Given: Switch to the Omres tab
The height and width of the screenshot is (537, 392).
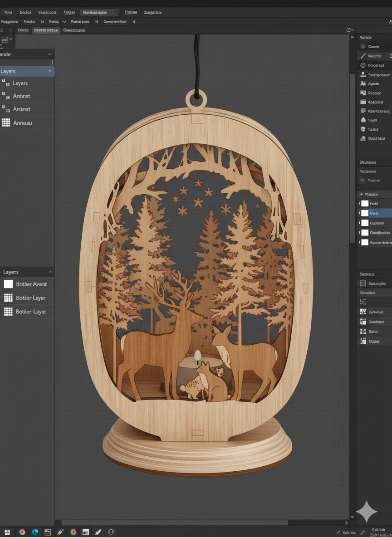Looking at the screenshot, I should point(23,30).
